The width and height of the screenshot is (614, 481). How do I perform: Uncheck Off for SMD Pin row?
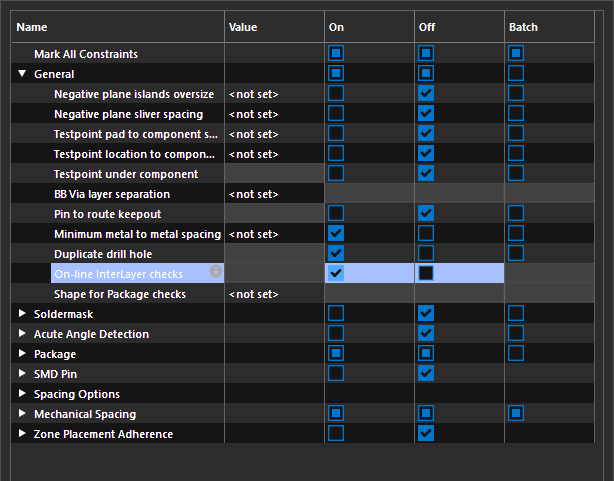pos(426,373)
